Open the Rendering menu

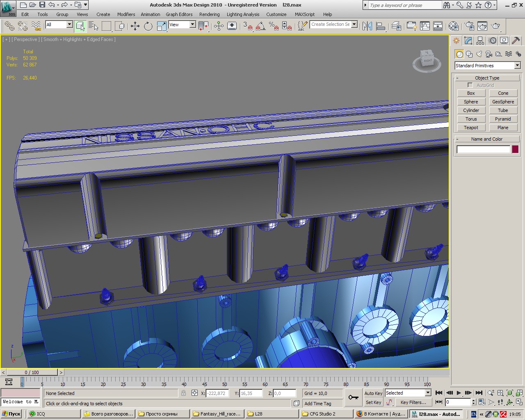click(210, 14)
